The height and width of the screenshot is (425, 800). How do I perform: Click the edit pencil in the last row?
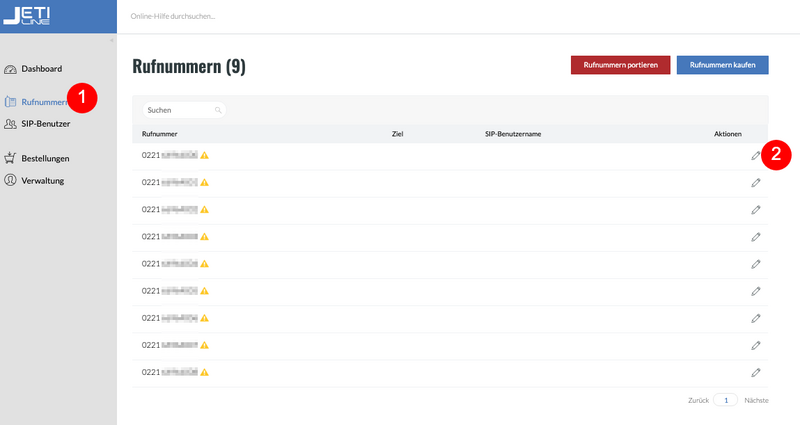(756, 372)
